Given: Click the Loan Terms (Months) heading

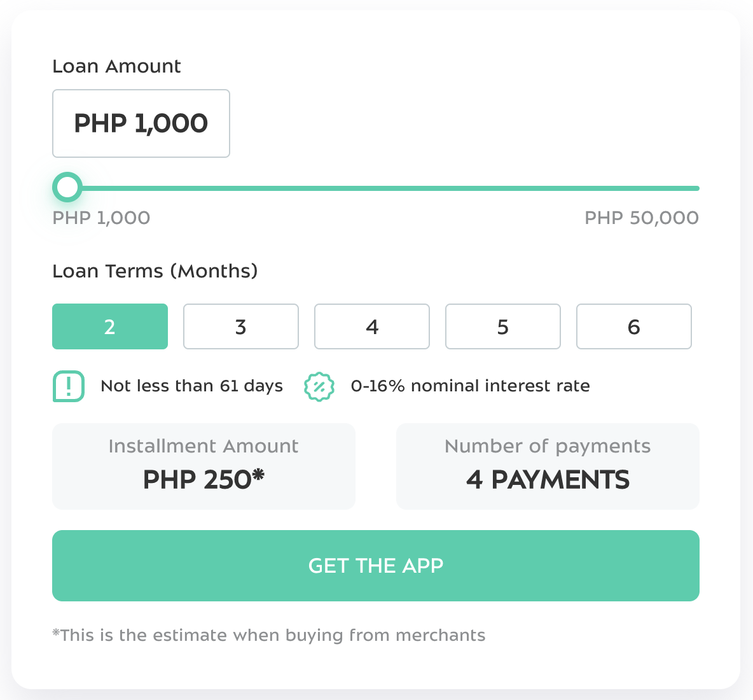Looking at the screenshot, I should 155,270.
